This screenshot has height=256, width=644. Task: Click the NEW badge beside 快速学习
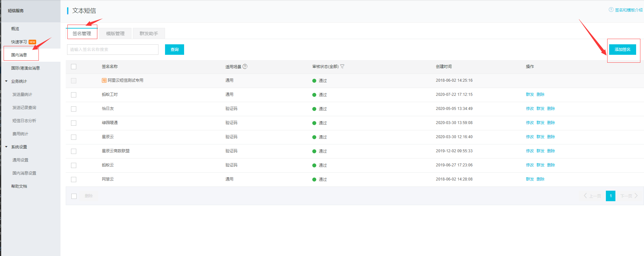[32, 42]
